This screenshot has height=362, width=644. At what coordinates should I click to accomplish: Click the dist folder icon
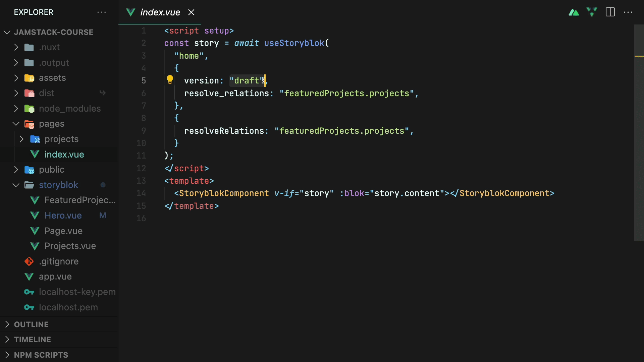click(x=29, y=93)
